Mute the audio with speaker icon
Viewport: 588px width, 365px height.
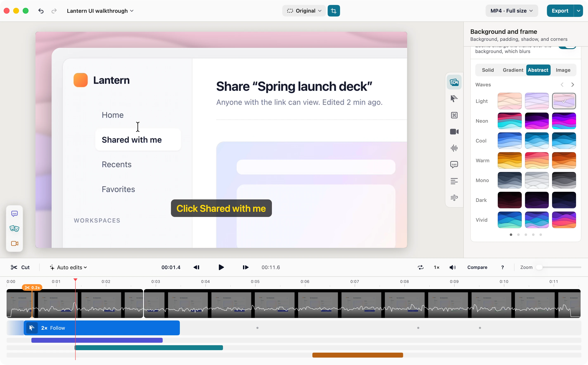[x=452, y=267]
